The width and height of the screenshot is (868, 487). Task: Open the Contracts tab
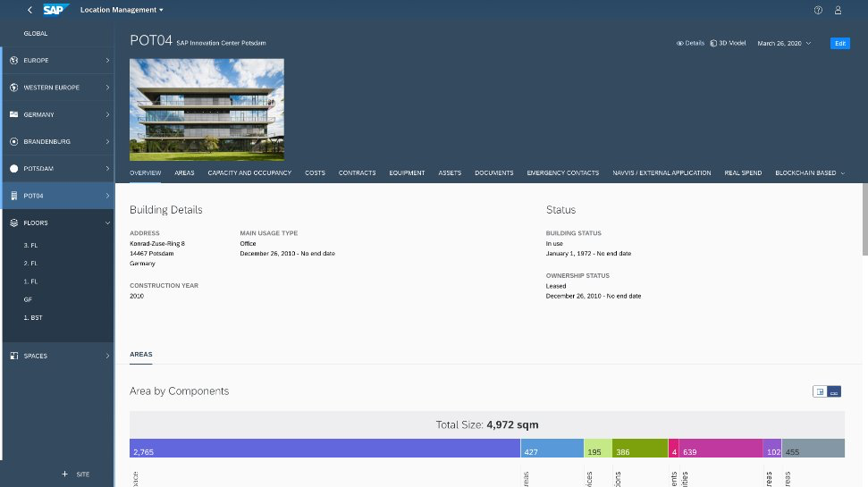(357, 173)
